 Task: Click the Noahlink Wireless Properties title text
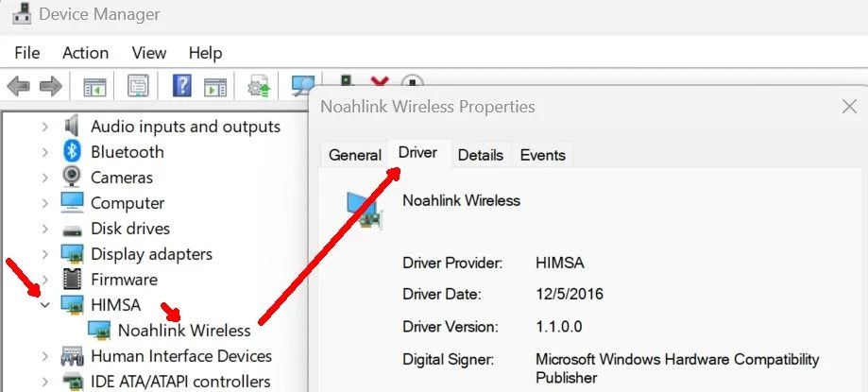pos(428,107)
